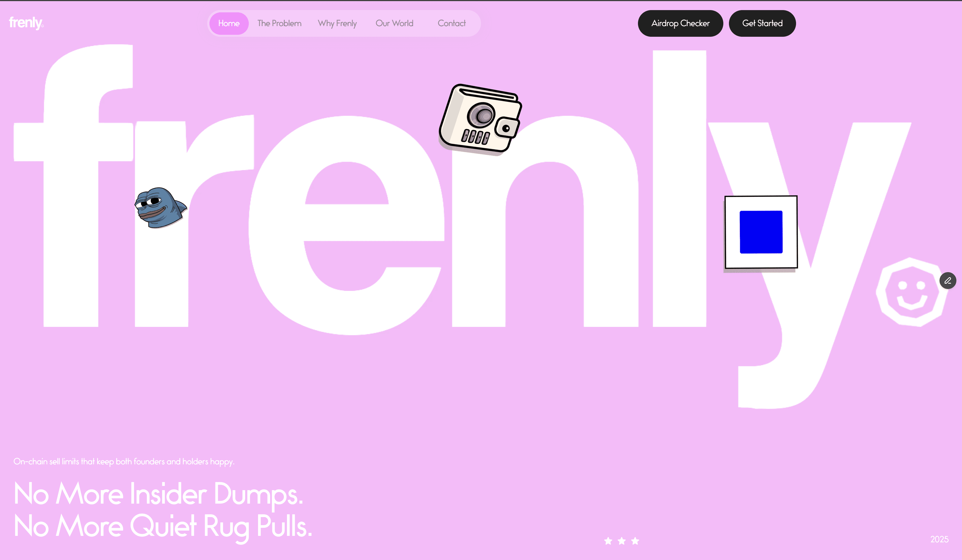Open the Why Frenly nav item

coord(337,23)
